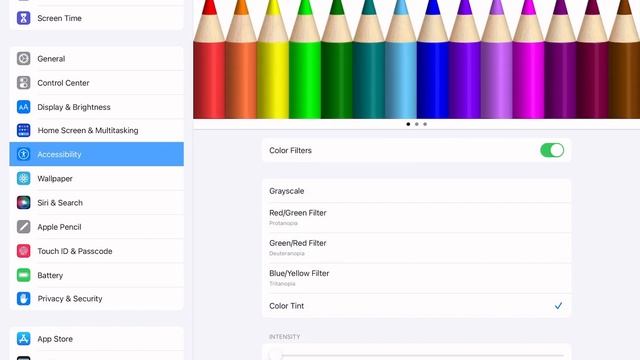The image size is (640, 360).
Task: Tap the third preview page dot
Action: point(425,124)
